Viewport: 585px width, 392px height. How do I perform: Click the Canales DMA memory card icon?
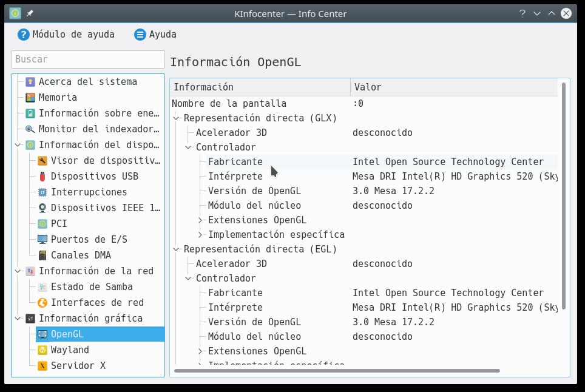click(42, 255)
